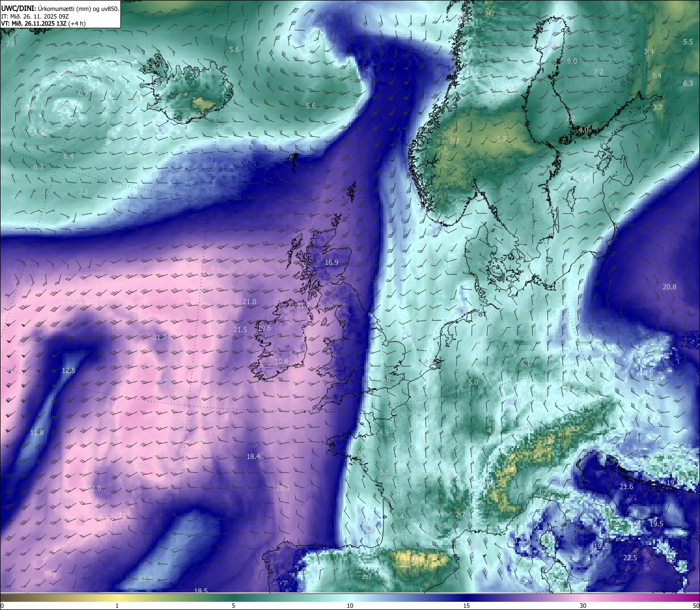Click the 21.5 value west of Ireland
Screen dimensions: 700x610
pos(240,330)
